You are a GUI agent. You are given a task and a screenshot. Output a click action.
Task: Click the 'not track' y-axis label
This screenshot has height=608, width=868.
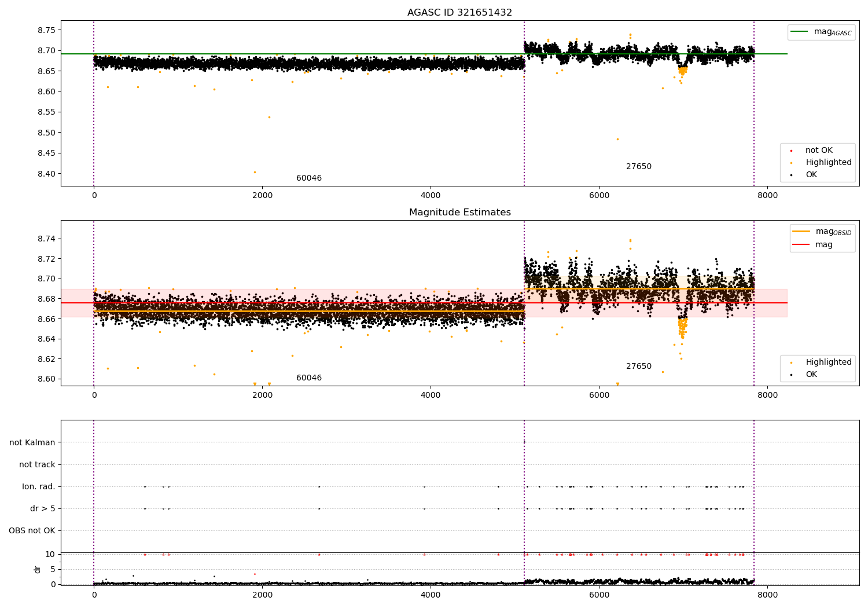point(37,464)
